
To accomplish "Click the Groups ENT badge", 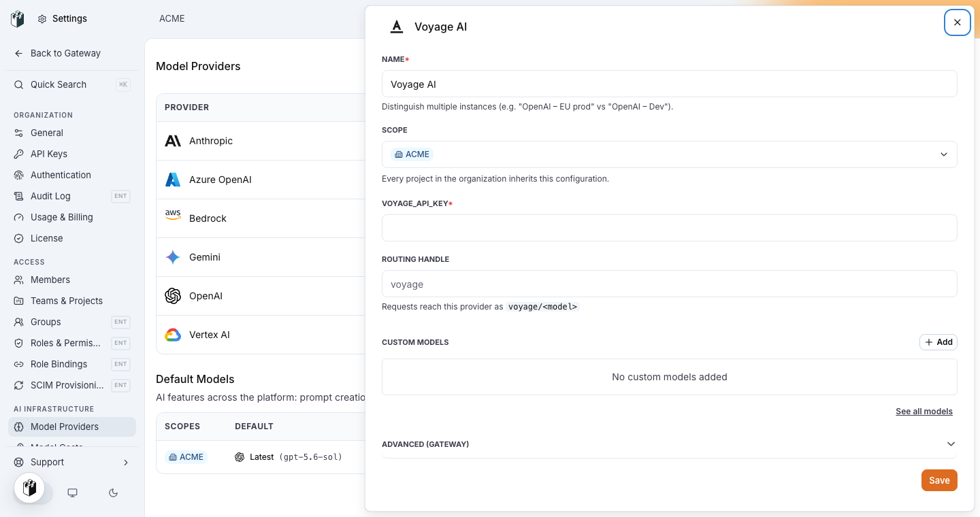I will (x=120, y=322).
